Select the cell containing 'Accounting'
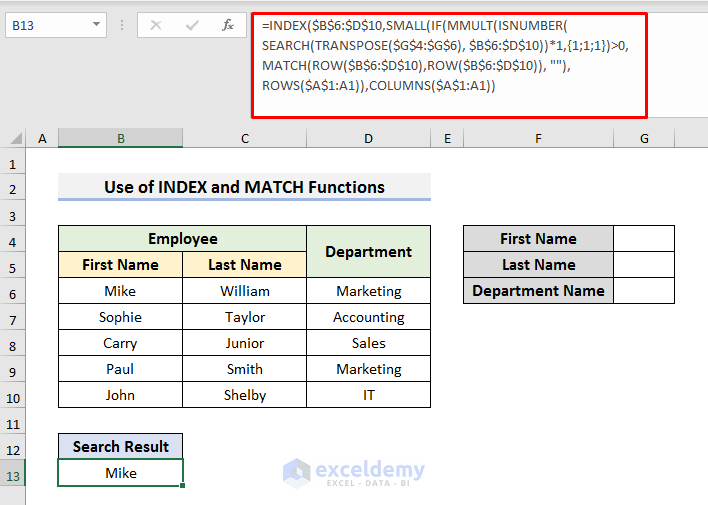 [368, 317]
